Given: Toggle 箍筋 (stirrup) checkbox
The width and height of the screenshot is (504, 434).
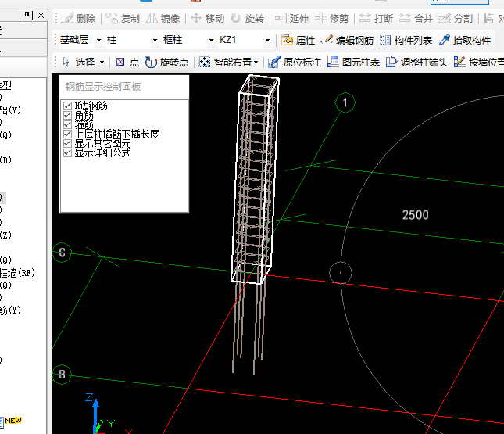Looking at the screenshot, I should (67, 124).
